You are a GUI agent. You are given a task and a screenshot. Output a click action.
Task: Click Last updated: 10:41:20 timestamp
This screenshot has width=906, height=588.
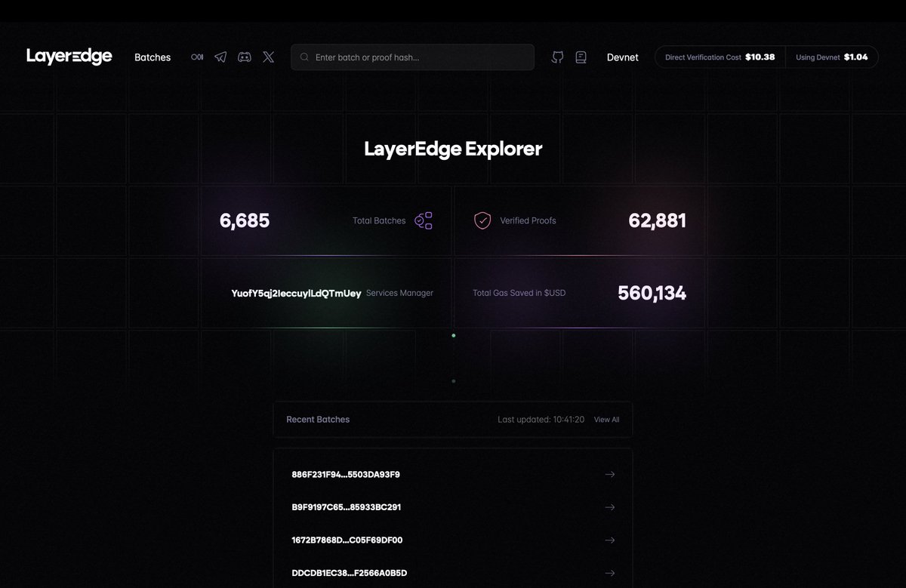click(541, 420)
